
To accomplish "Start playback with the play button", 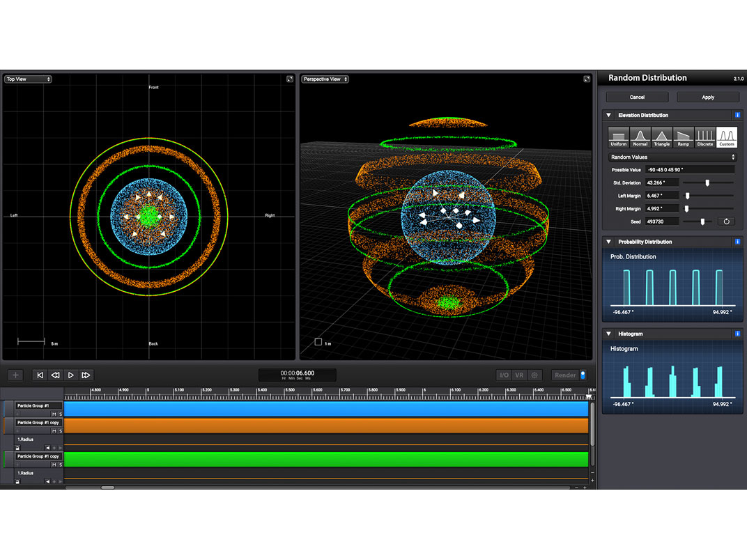I will click(70, 375).
